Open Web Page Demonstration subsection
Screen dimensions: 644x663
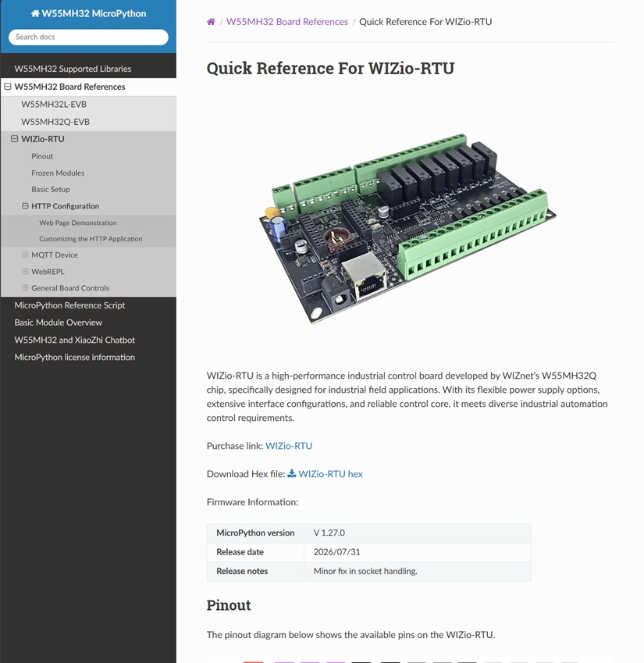click(x=78, y=223)
